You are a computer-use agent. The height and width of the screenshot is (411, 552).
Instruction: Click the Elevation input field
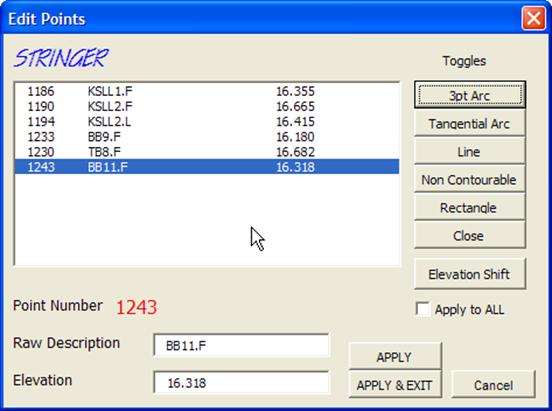[x=242, y=382]
